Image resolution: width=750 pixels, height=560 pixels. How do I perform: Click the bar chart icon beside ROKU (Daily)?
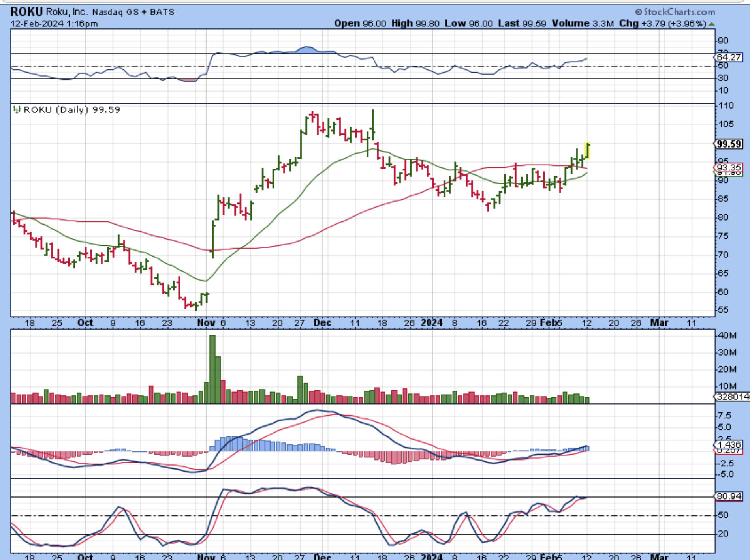point(17,110)
